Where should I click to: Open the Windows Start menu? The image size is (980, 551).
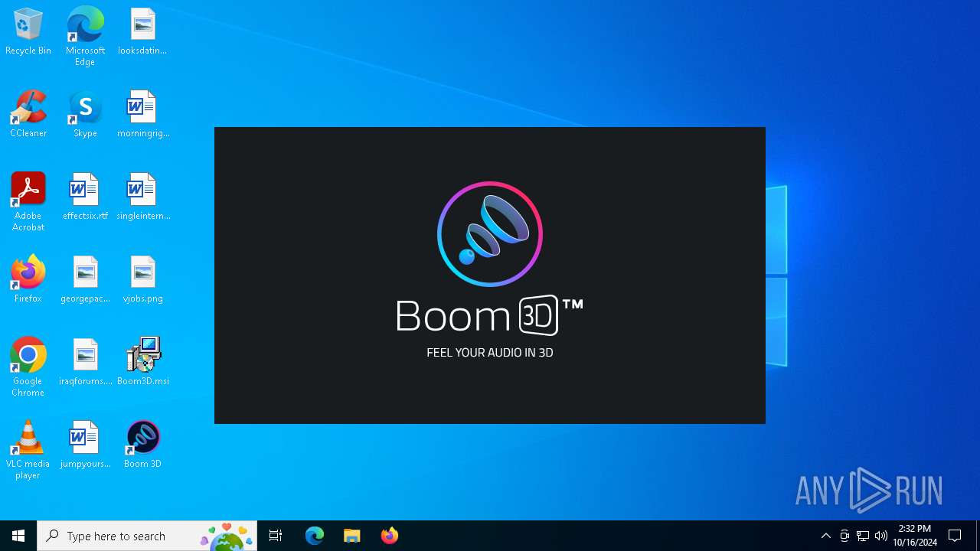tap(18, 536)
